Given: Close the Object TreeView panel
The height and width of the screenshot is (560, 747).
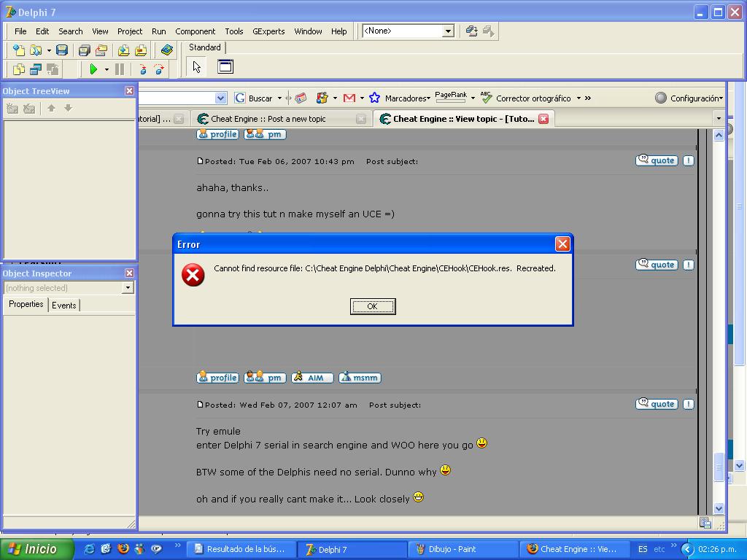Looking at the screenshot, I should [129, 91].
